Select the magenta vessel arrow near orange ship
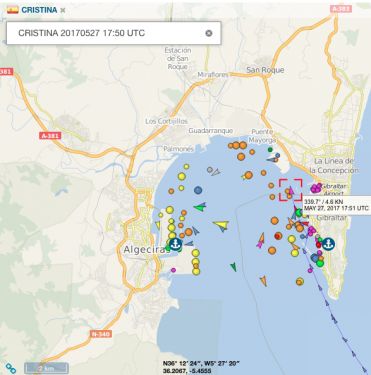 click(261, 240)
